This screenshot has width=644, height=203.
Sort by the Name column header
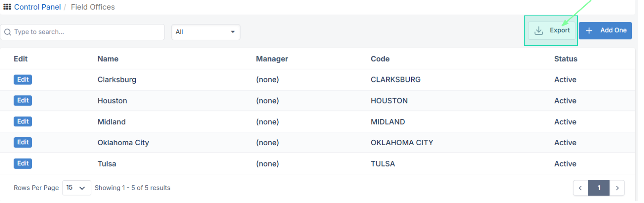click(108, 59)
